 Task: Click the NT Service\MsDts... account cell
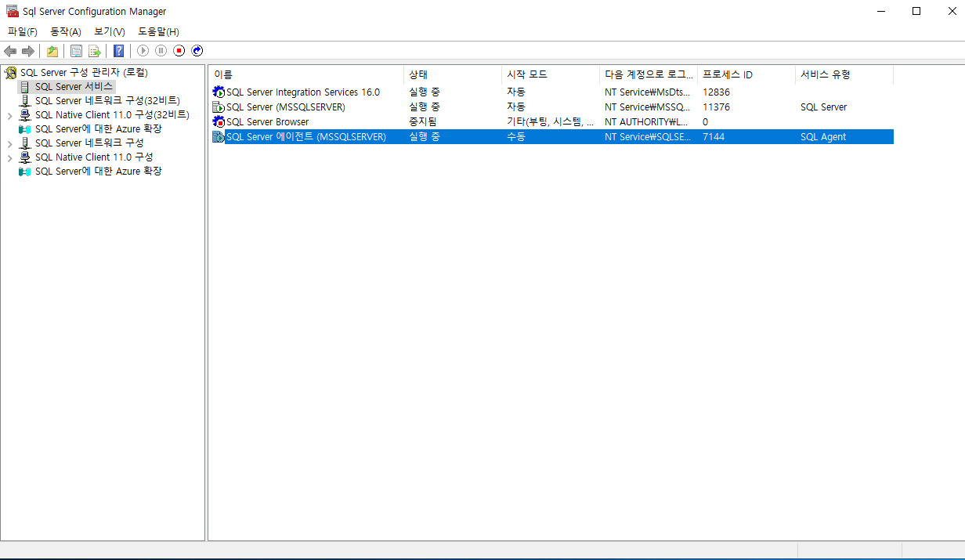point(648,92)
